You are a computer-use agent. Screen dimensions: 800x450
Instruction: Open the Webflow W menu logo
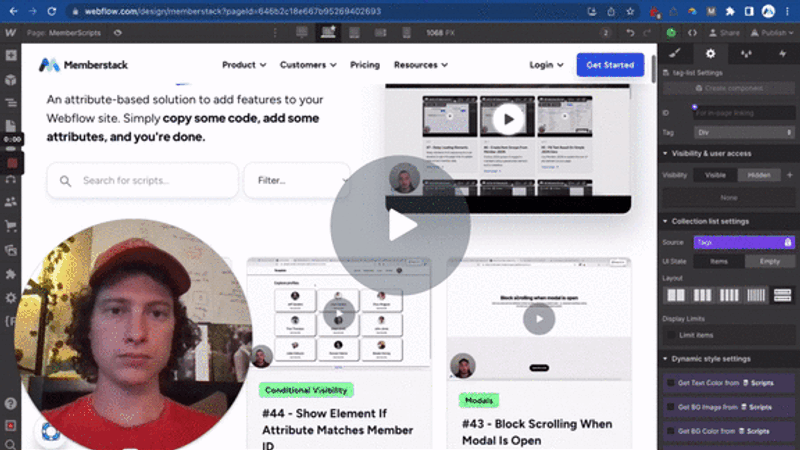[x=10, y=33]
